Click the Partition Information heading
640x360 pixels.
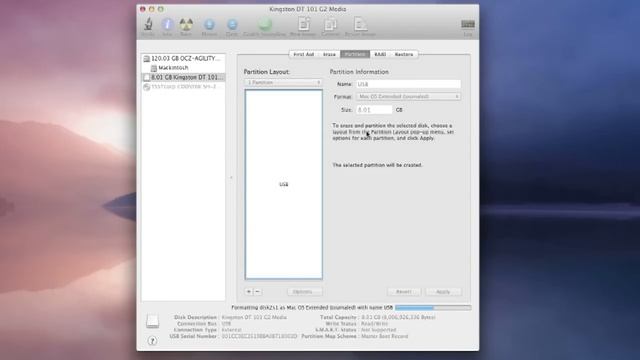click(359, 72)
